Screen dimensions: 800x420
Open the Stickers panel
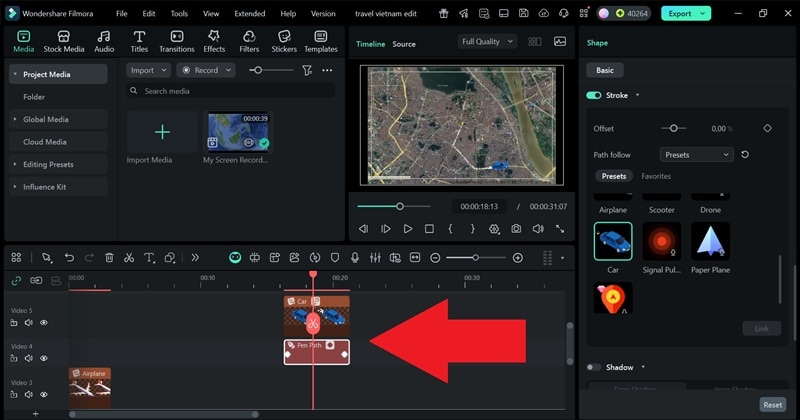tap(284, 41)
